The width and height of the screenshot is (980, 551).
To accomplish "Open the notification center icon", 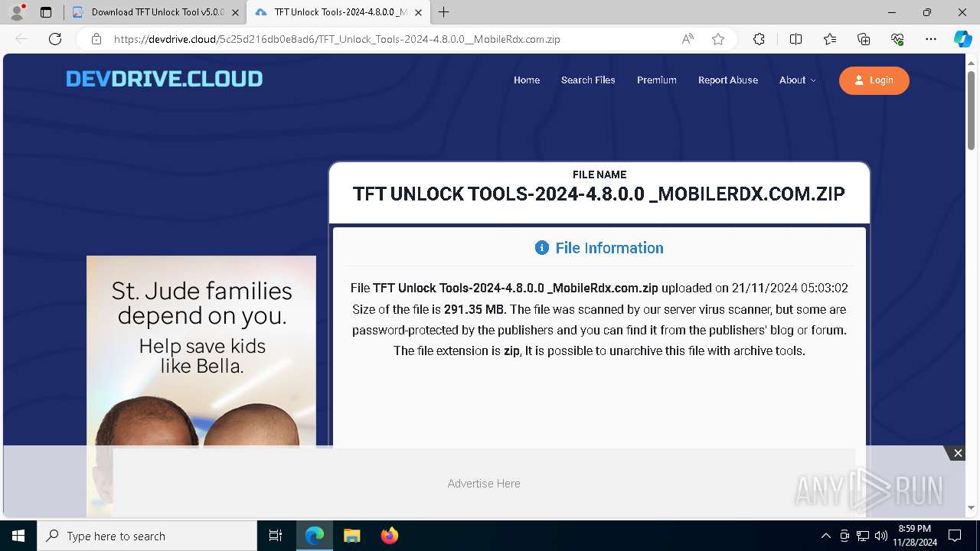I will point(955,536).
